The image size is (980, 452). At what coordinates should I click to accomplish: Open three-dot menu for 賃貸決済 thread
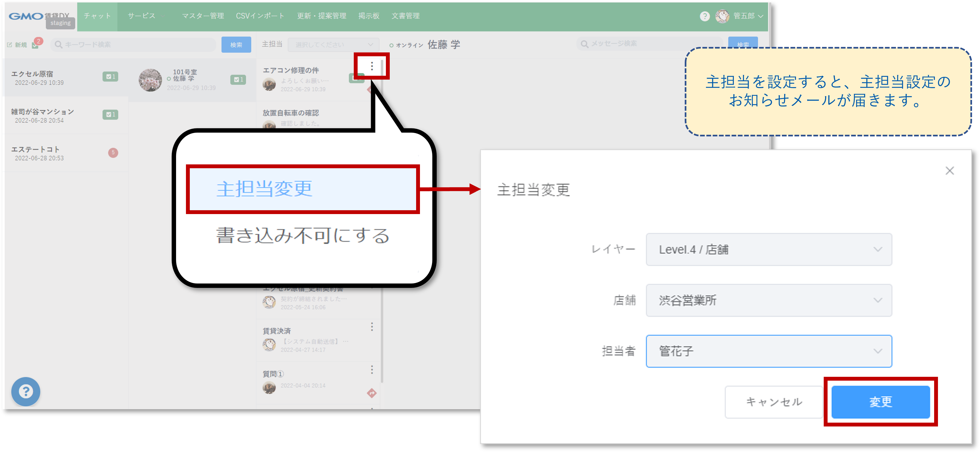point(372,327)
